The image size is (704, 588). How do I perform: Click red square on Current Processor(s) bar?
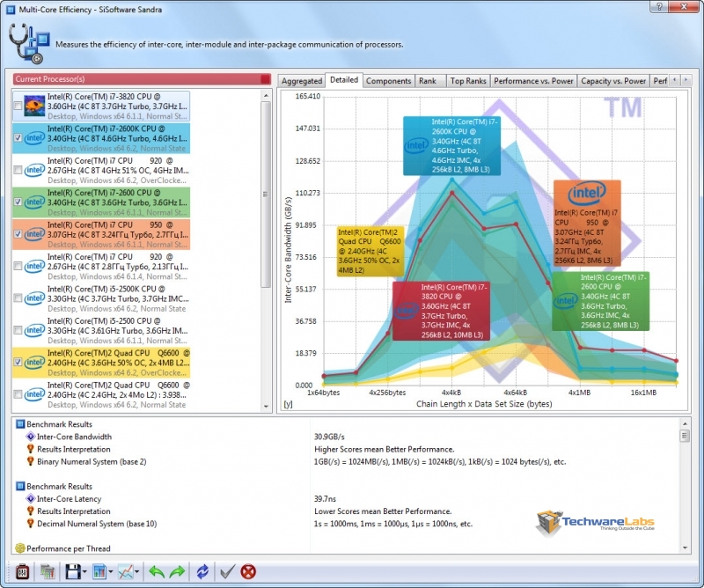pos(266,79)
